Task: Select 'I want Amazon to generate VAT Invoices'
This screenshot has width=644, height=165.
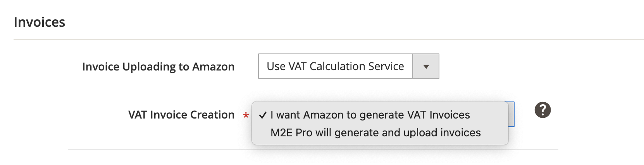Action: click(x=370, y=115)
